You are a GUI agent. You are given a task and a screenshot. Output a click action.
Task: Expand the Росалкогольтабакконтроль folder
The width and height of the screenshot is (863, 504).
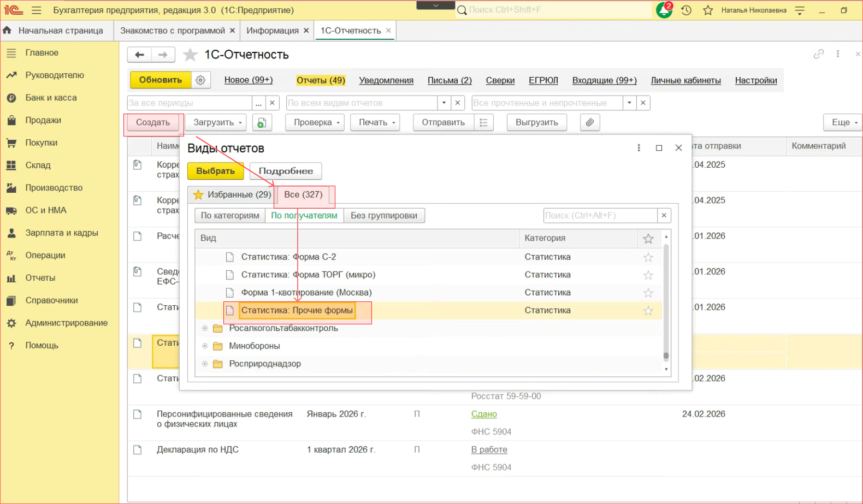click(x=205, y=328)
